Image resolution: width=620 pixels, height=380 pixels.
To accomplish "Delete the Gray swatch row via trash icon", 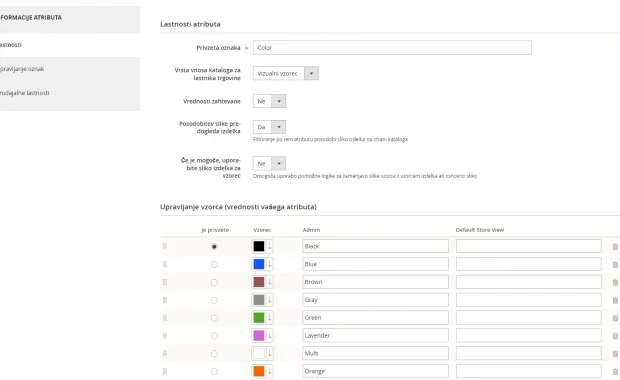I will [615, 300].
